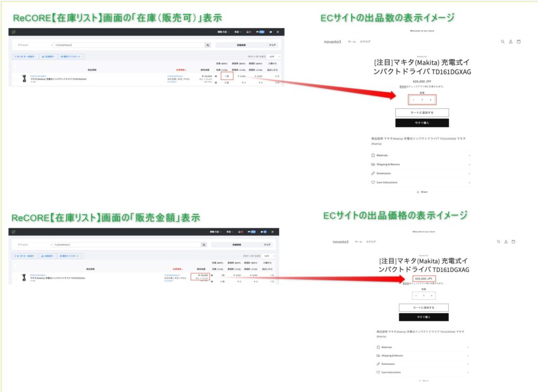Open 在庫操作 dropdown in top ReCORE screen

48,57
